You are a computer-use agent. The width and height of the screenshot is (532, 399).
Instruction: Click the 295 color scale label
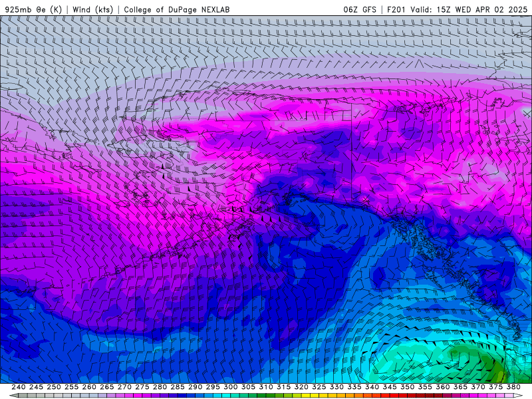coord(213,387)
